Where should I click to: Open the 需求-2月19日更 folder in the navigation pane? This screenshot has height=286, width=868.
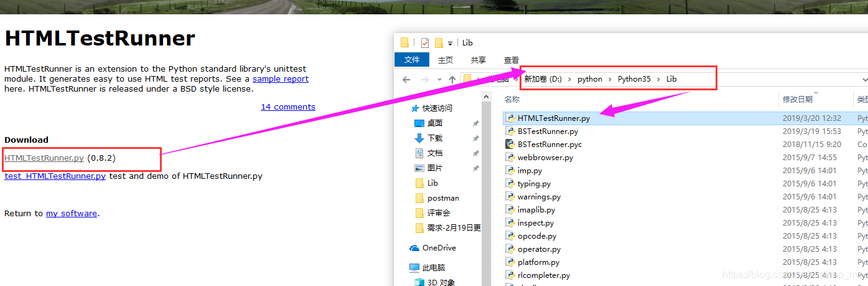454,228
